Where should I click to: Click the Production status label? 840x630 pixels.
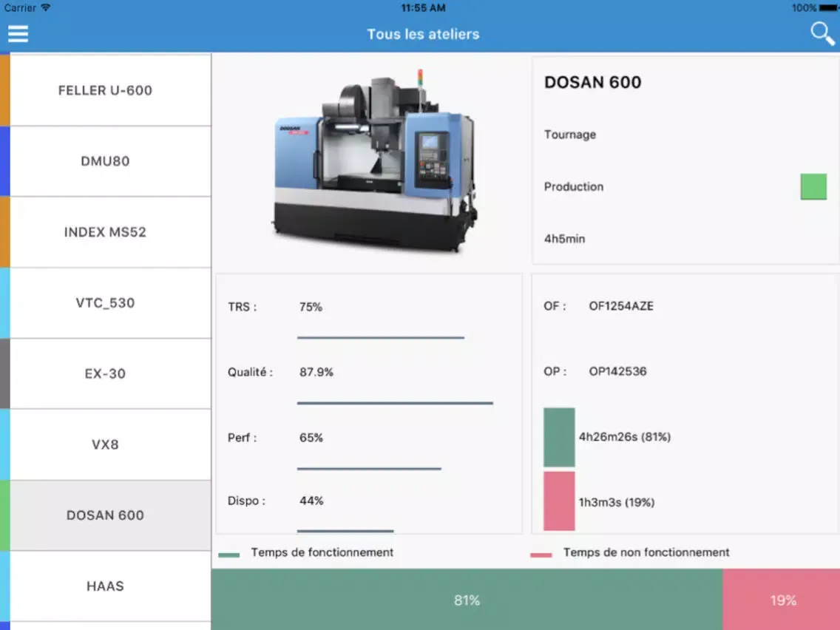point(574,186)
